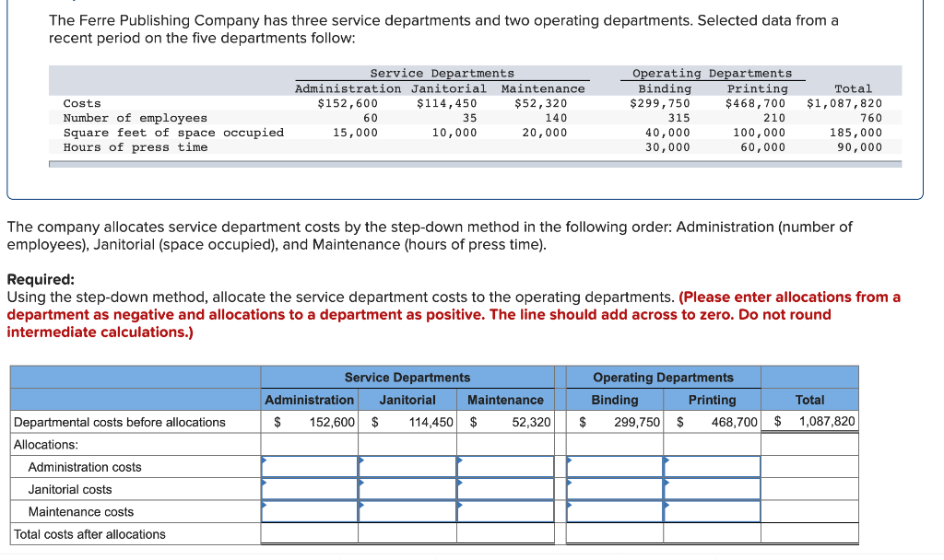Select the Administration costs Administration input cell
The image size is (944, 560).
[x=309, y=466]
